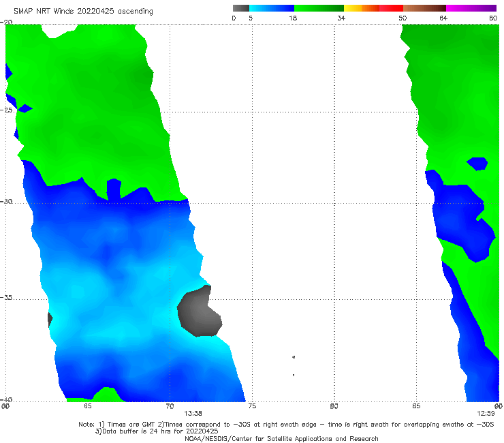
Task: Click the 'Note: 1) Times are GMT' line
Action: coord(286,425)
